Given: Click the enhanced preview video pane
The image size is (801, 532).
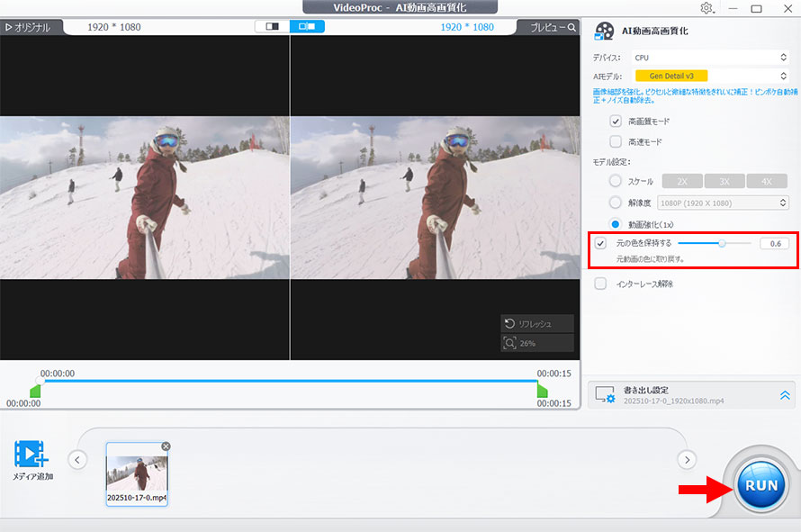Looking at the screenshot, I should pyautogui.click(x=436, y=197).
